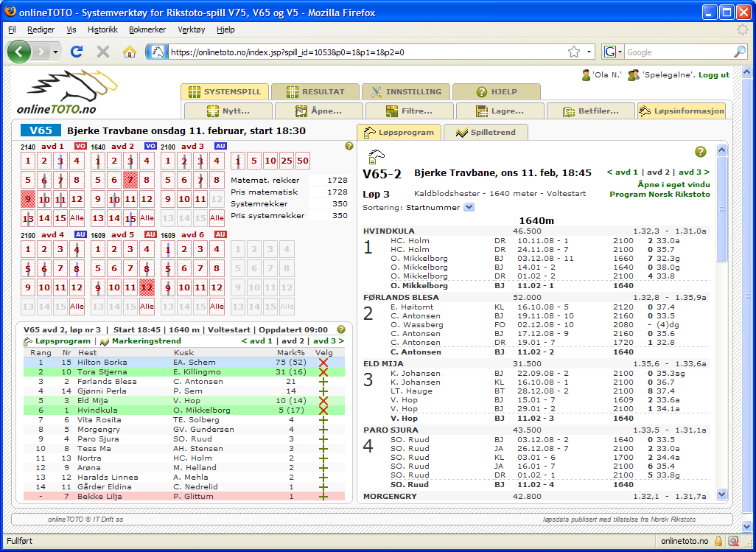Viewport: 756px width, 552px height.
Task: Click the Nytt... button
Action: [228, 111]
